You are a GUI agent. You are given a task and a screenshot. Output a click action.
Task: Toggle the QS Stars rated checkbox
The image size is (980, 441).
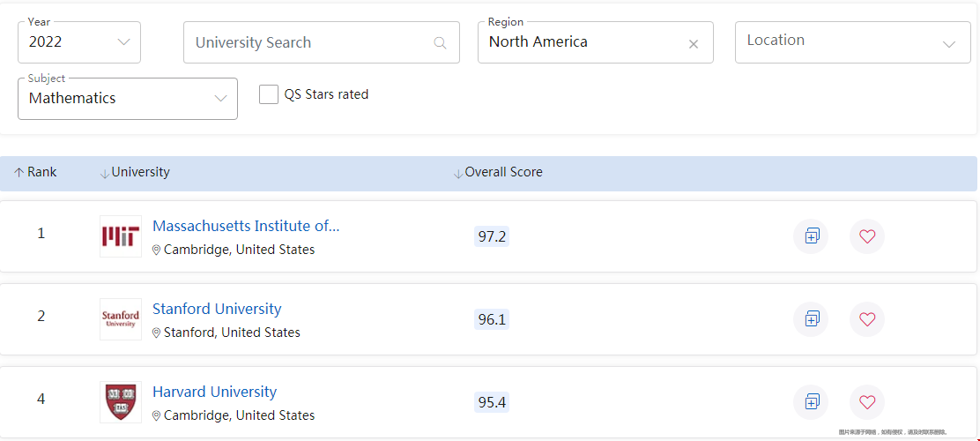[269, 94]
